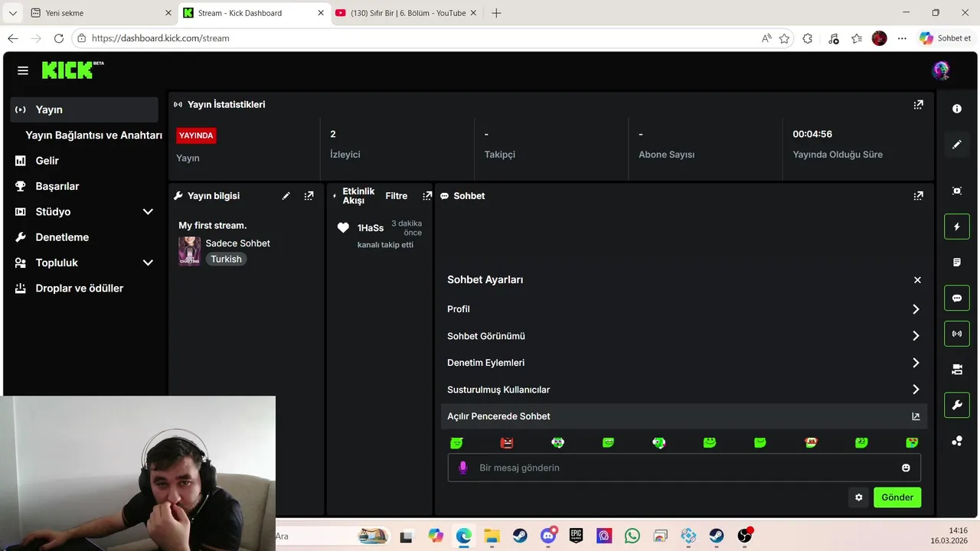Click the Sadece Sohbet category text

(x=237, y=243)
